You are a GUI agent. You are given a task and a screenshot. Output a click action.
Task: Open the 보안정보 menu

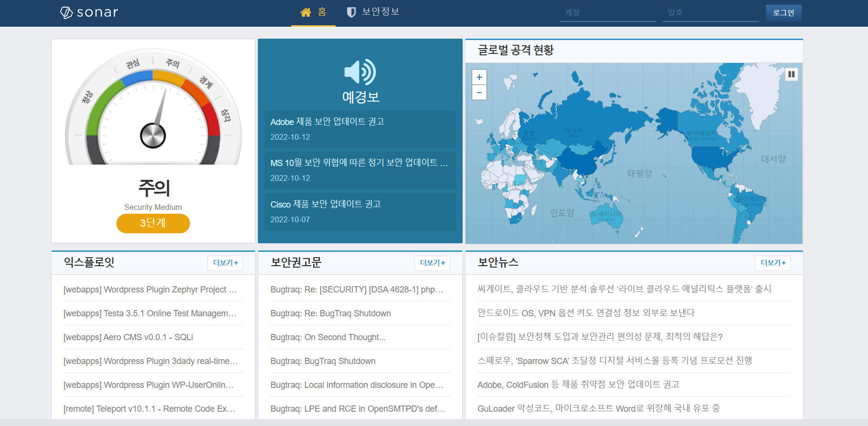pyautogui.click(x=373, y=12)
